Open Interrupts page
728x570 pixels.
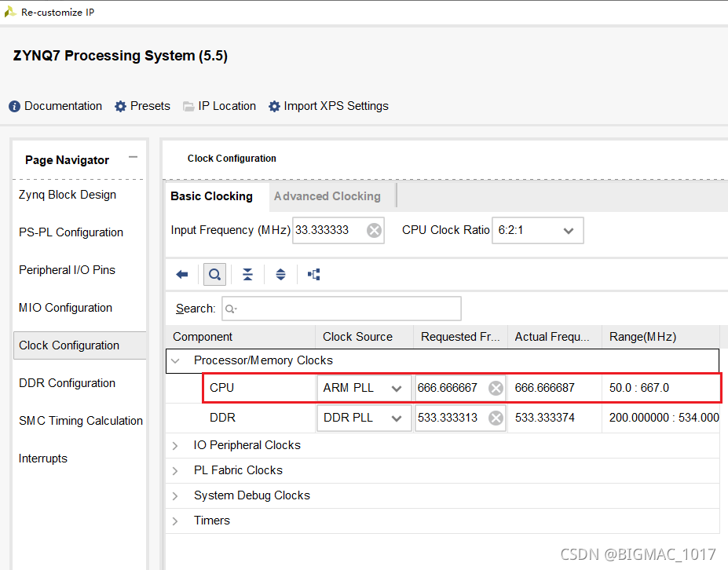[x=42, y=459]
